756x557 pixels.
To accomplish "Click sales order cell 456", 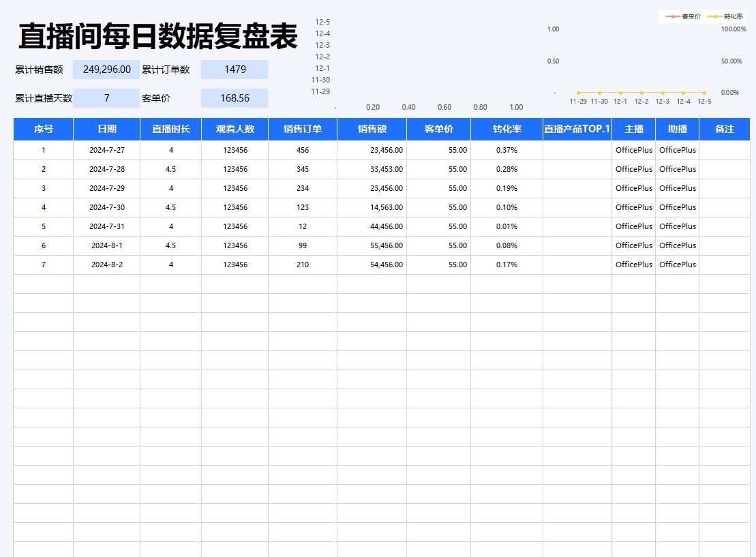I will click(302, 150).
